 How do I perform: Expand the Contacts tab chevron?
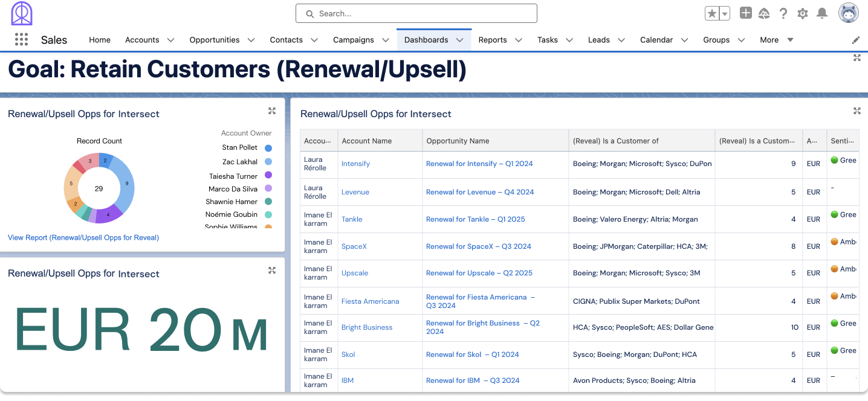(x=314, y=40)
